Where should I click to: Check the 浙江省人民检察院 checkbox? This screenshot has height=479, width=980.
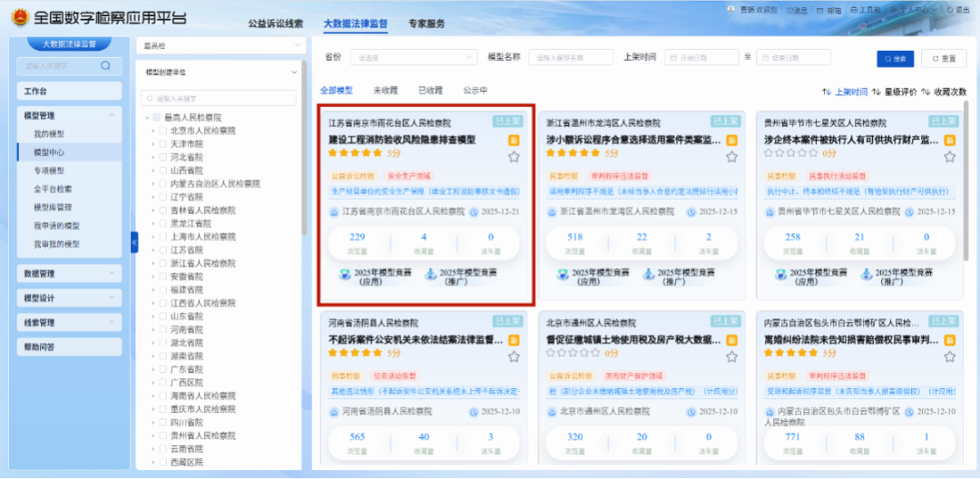tap(163, 263)
